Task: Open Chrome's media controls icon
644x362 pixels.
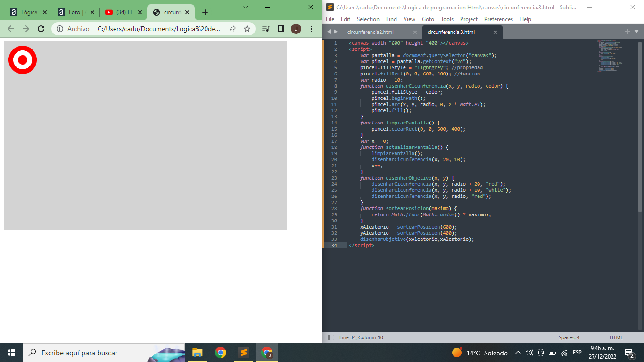Action: tap(266, 29)
